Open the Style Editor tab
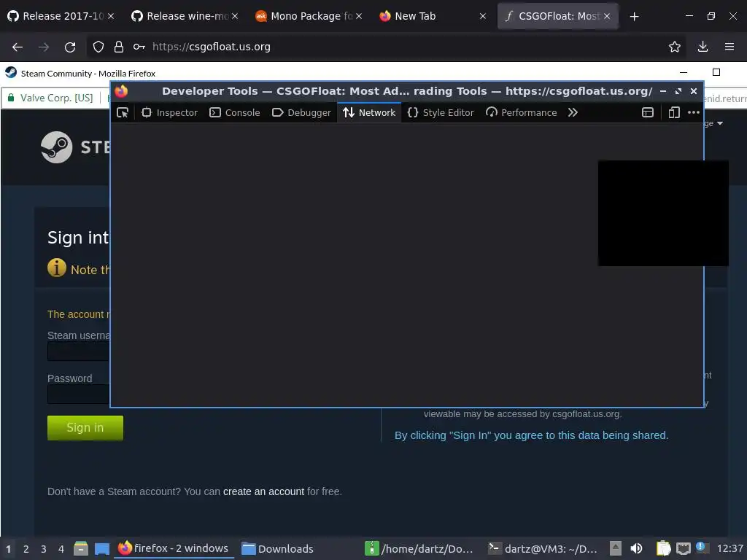Image resolution: width=747 pixels, height=560 pixels. click(441, 113)
